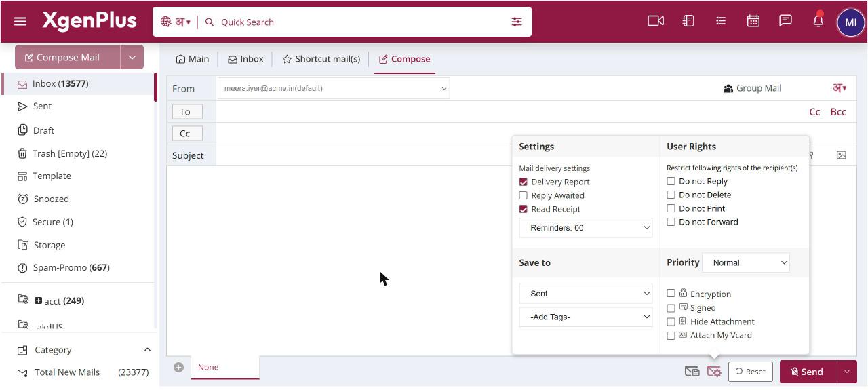Screen dimensions: 868x390
Task: Open the chat icon
Action: 785,20
